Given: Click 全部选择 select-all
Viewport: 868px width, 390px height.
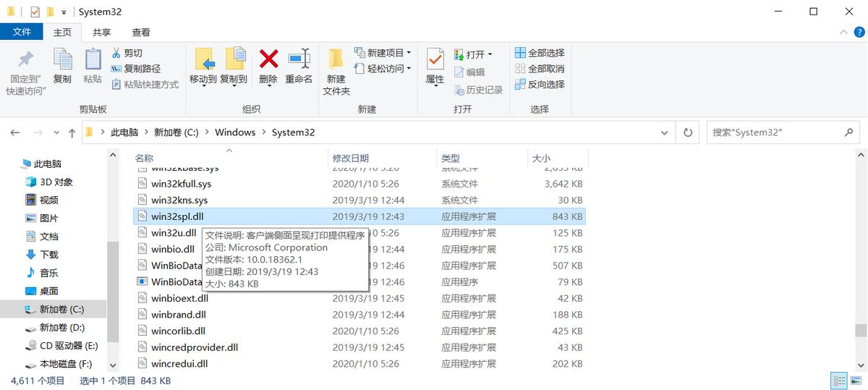Looking at the screenshot, I should click(x=540, y=53).
